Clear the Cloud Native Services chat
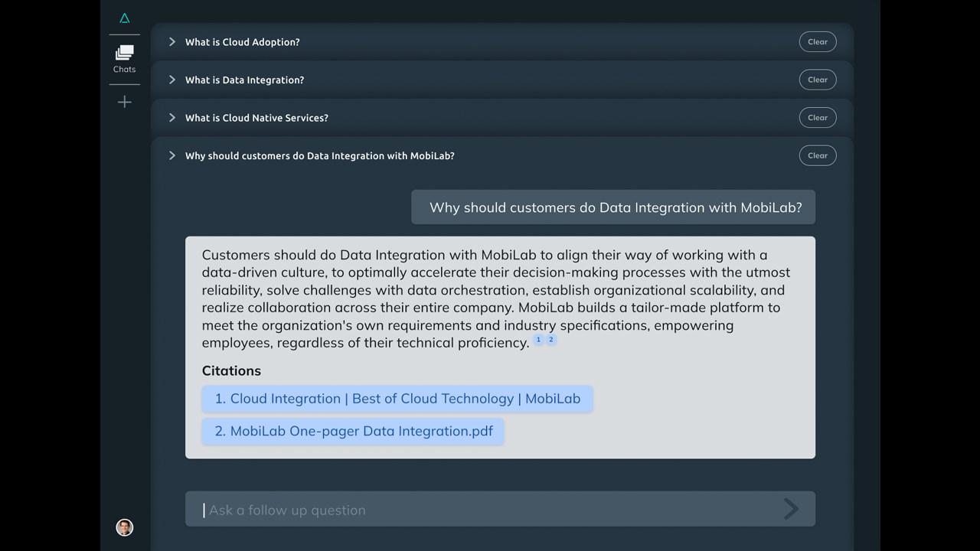 817,118
